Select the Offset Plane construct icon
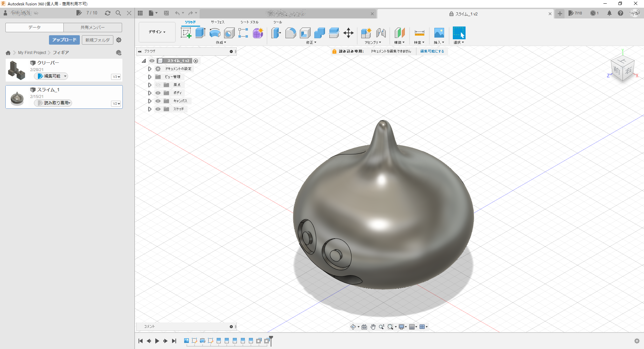The width and height of the screenshot is (644, 349). pos(399,33)
